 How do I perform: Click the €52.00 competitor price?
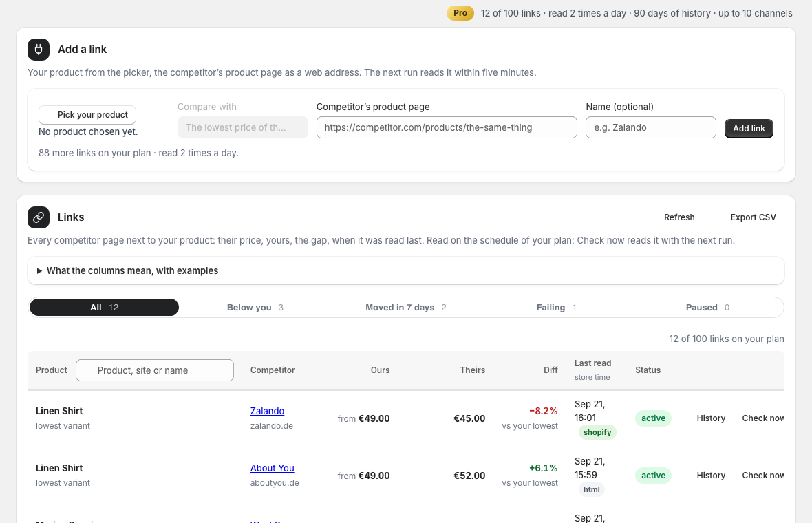point(470,476)
